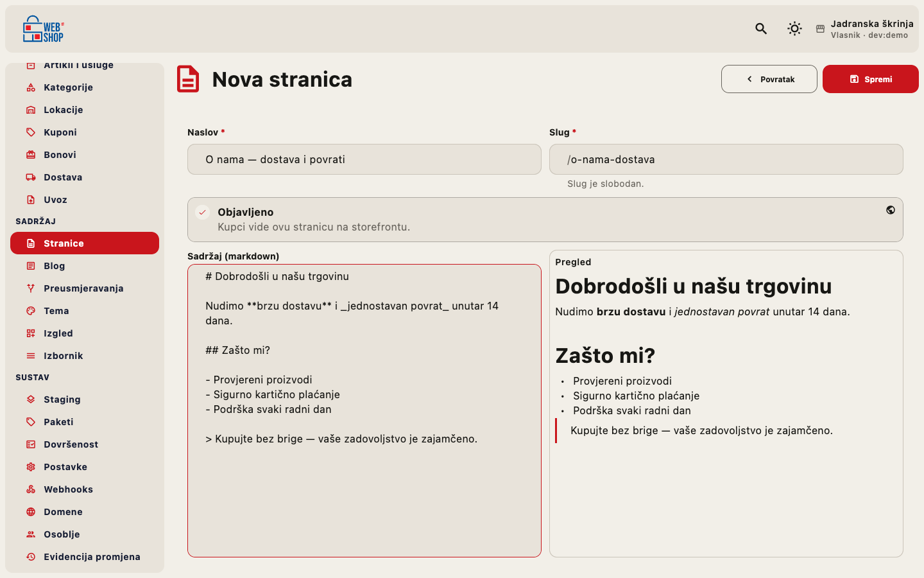
Task: Click the Bonovi gift icon
Action: click(x=31, y=155)
